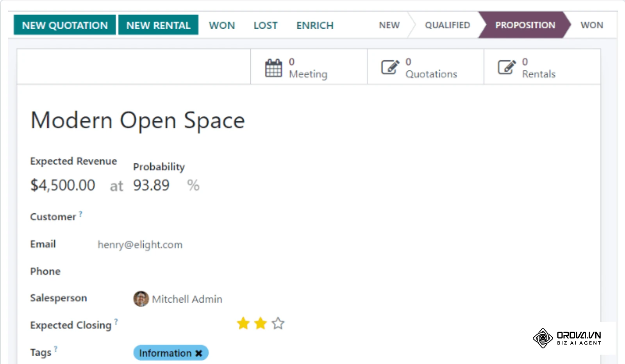Click Mitchell Admin avatar image
The image size is (625, 364).
(x=141, y=299)
